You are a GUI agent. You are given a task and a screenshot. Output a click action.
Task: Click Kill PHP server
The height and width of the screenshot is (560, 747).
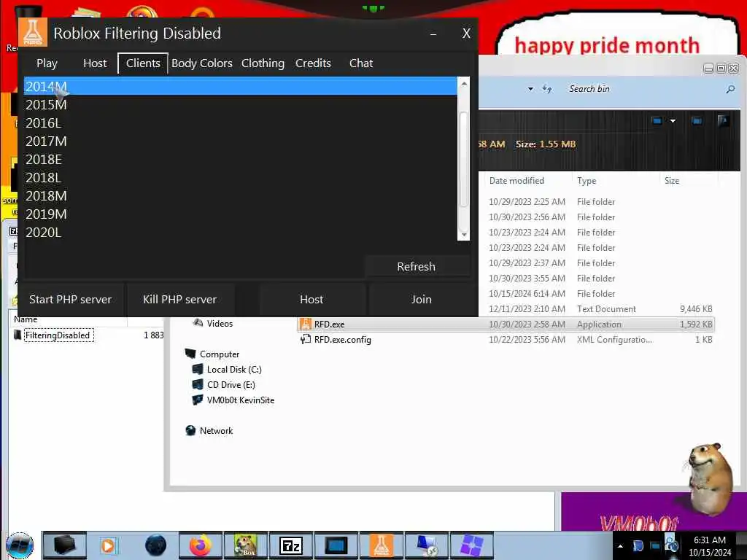click(x=179, y=300)
